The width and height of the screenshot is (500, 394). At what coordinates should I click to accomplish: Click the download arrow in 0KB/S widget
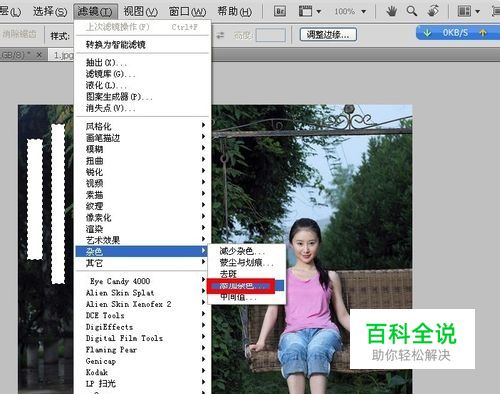tap(427, 33)
